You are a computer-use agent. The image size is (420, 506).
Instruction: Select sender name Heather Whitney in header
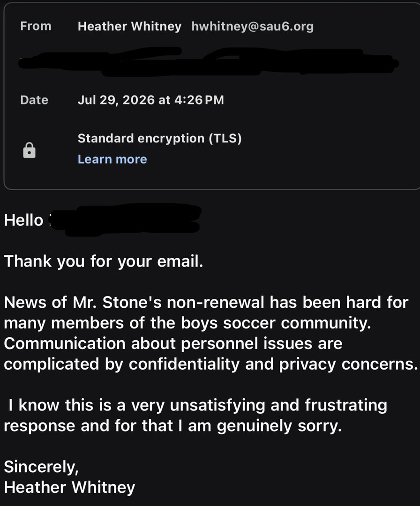tap(129, 26)
